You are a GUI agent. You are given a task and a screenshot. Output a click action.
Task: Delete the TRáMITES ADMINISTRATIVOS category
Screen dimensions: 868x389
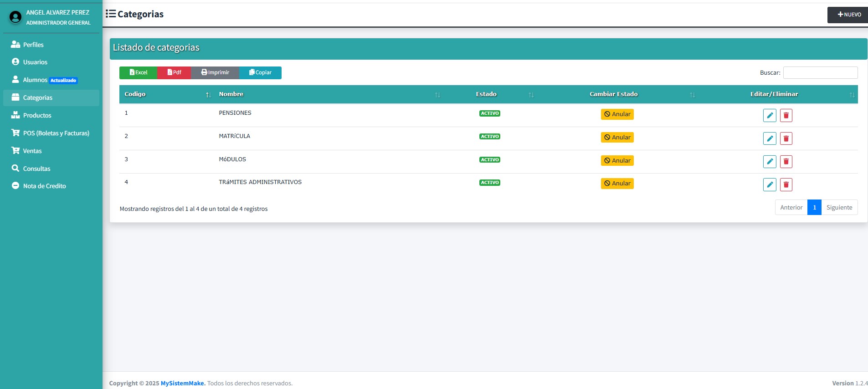point(786,184)
